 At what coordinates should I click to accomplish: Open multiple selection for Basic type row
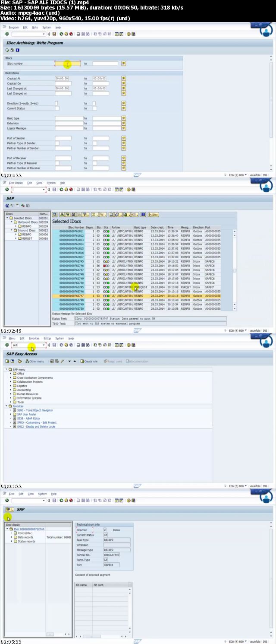point(123,118)
